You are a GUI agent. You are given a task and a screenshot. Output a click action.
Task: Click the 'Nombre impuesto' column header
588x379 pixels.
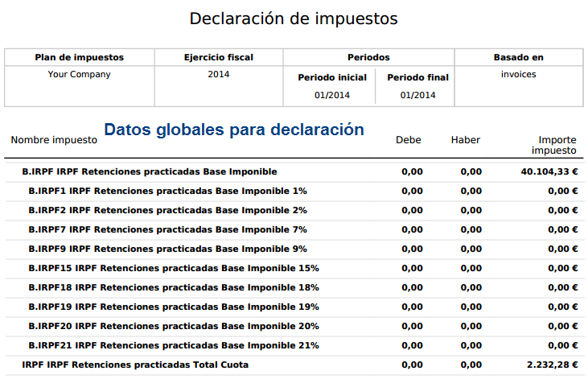click(54, 140)
